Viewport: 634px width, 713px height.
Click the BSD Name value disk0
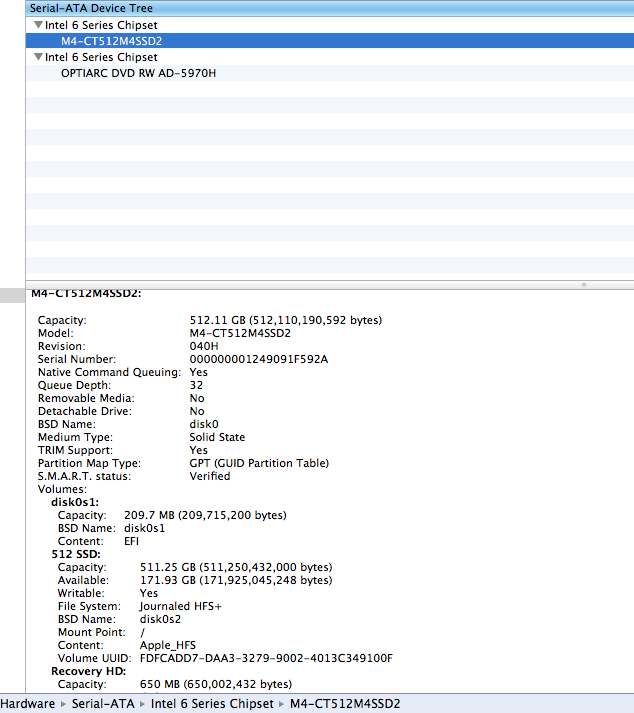pos(204,424)
